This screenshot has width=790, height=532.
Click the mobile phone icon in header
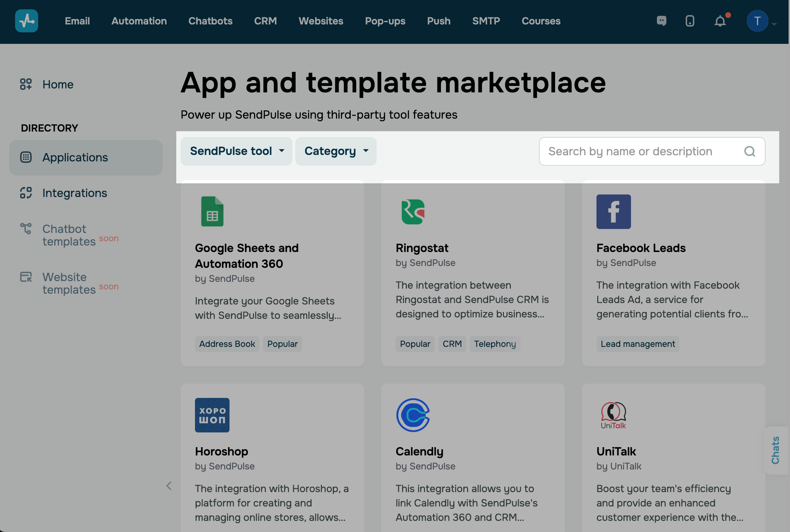pos(690,21)
